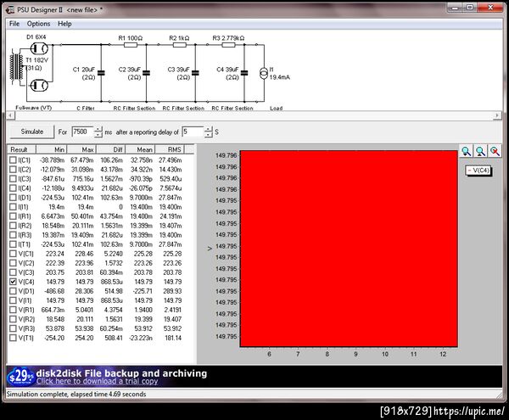
Task: Click the Simulate button
Action: coord(32,132)
